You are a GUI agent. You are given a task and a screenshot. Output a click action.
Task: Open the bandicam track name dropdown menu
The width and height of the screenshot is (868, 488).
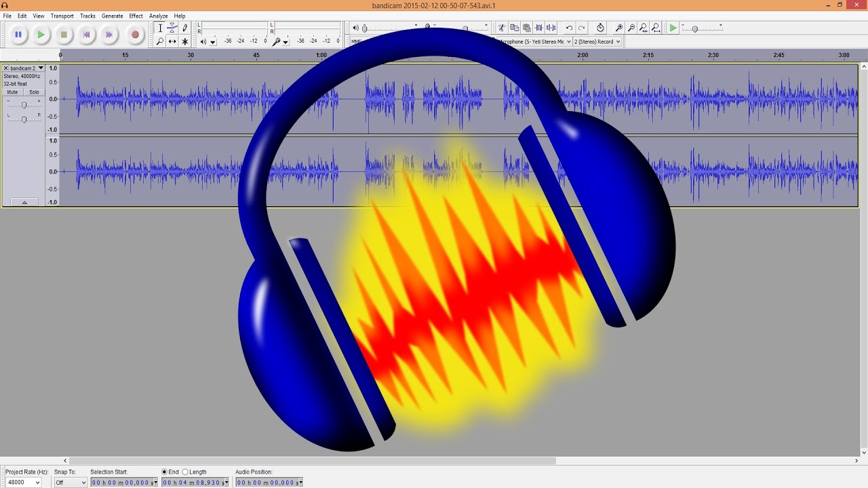(26, 68)
